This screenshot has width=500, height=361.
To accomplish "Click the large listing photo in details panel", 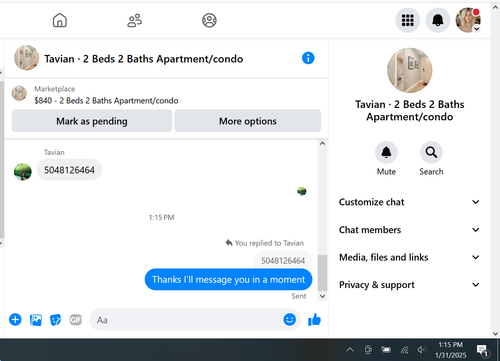I will click(410, 70).
